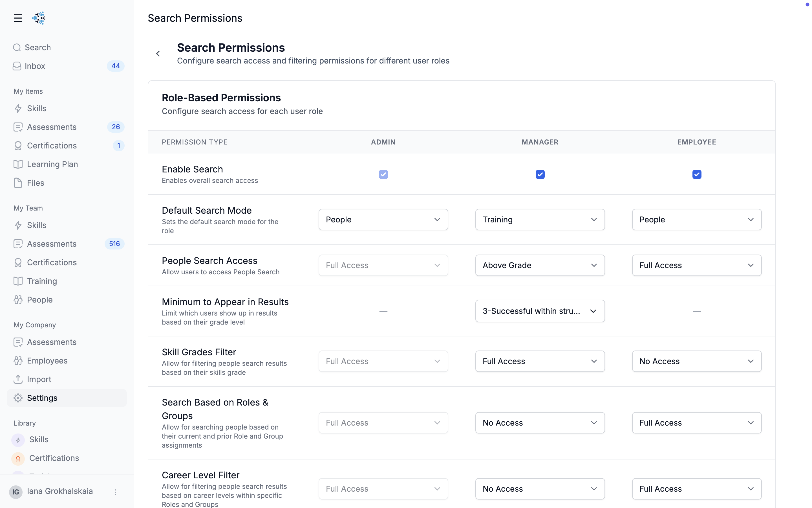The image size is (812, 508).
Task: Click the My Team Skills lightning icon
Action: click(18, 225)
